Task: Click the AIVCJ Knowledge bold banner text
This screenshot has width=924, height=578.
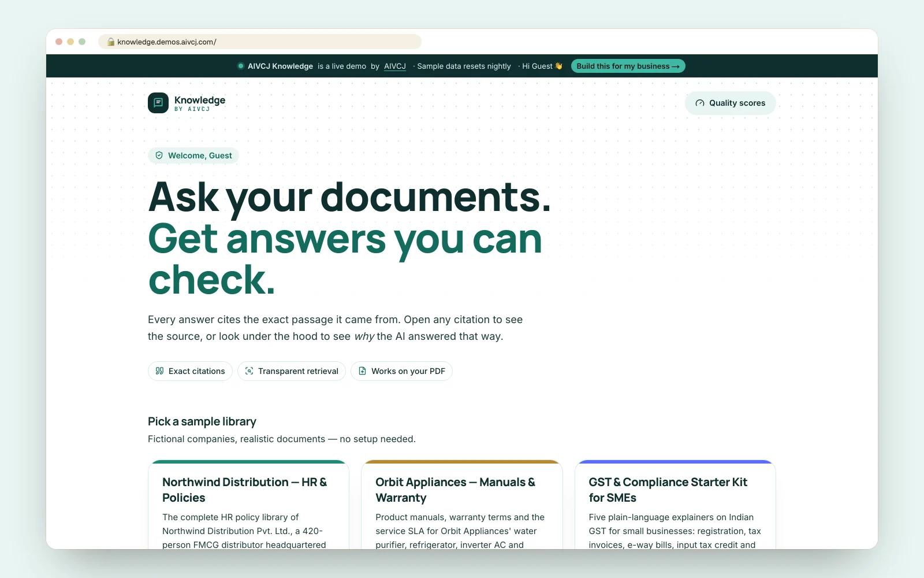Action: click(280, 66)
